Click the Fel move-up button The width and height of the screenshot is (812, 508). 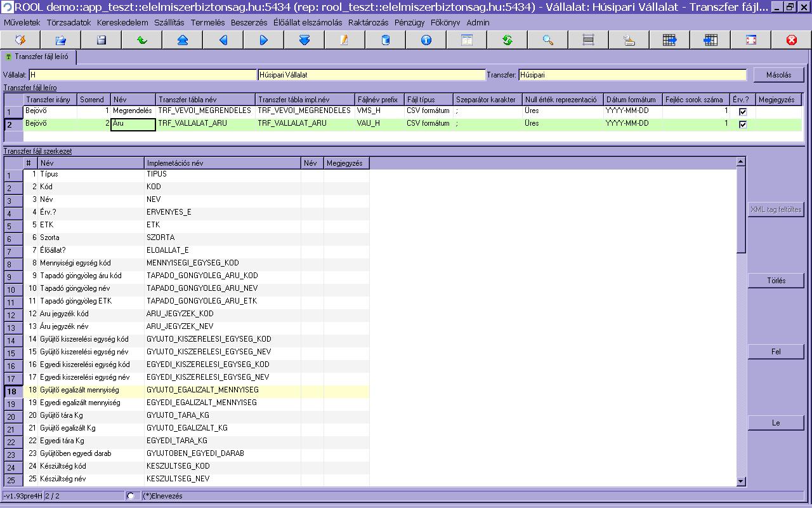(776, 352)
